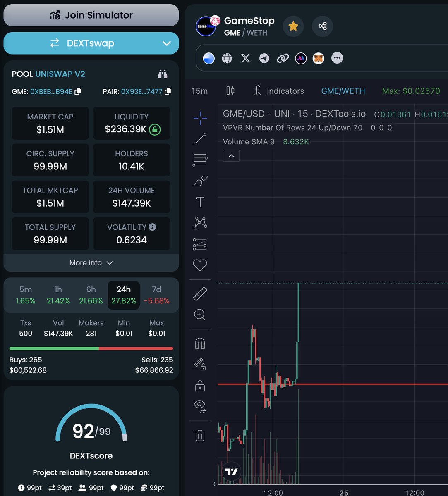Viewport: 448px width, 496px height.
Task: Click the Volatility info icon
Action: coord(152,227)
